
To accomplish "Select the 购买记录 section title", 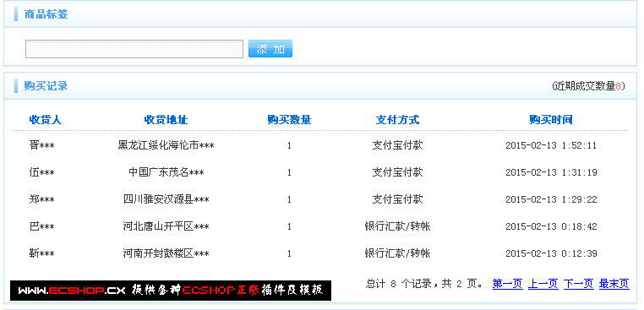I will 46,86.
